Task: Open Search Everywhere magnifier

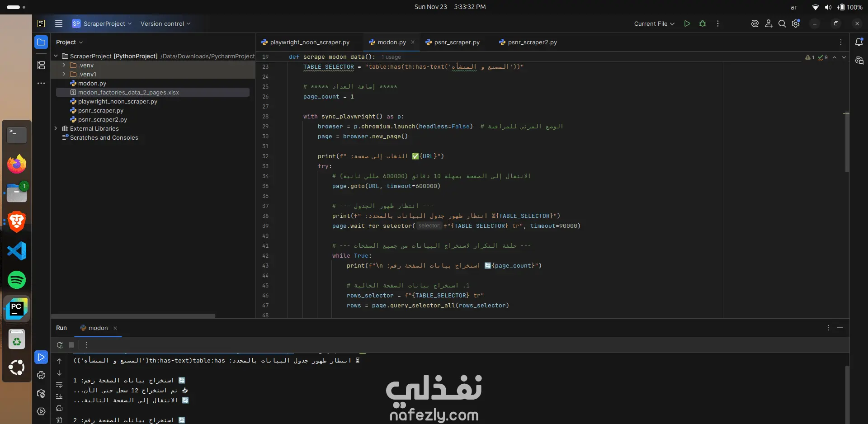Action: (782, 24)
